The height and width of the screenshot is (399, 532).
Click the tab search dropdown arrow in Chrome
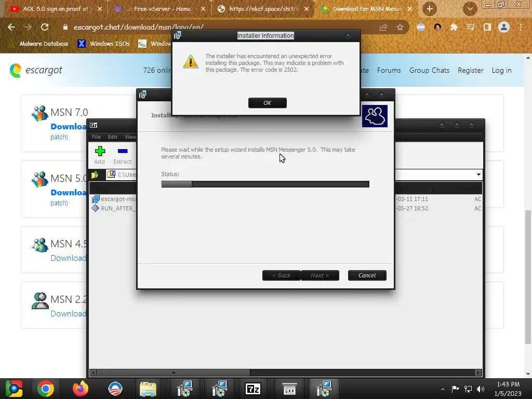(x=470, y=9)
